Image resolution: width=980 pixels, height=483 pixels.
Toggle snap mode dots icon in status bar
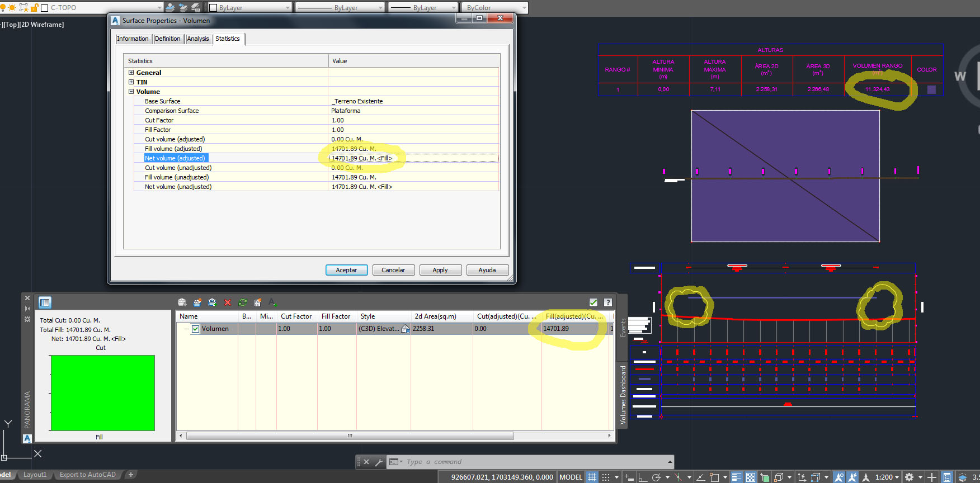point(605,477)
